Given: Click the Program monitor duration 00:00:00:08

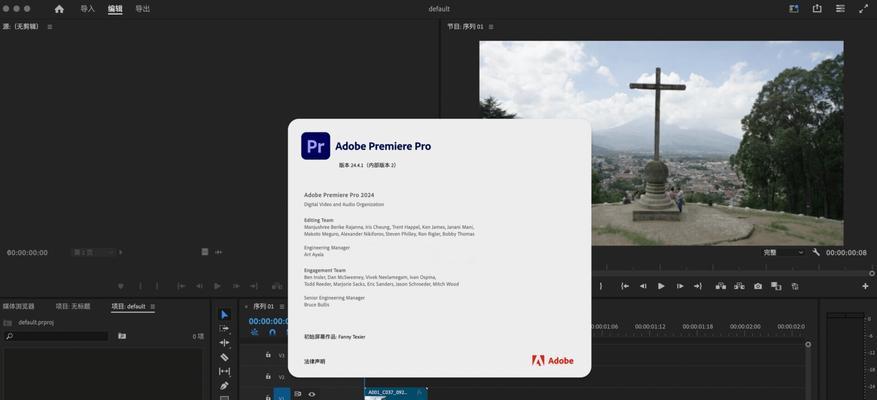Looking at the screenshot, I should tap(846, 252).
